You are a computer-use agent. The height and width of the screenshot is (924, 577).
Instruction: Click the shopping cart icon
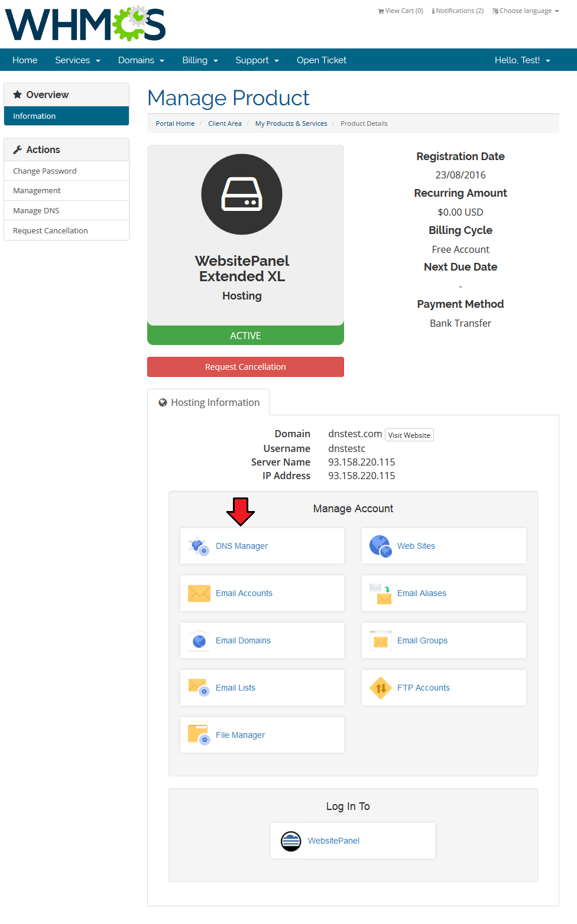[x=381, y=11]
